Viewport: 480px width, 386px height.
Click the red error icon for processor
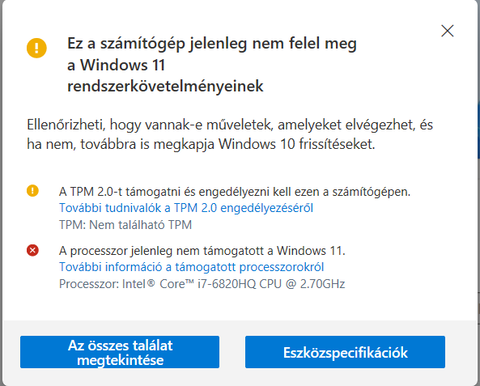point(33,250)
